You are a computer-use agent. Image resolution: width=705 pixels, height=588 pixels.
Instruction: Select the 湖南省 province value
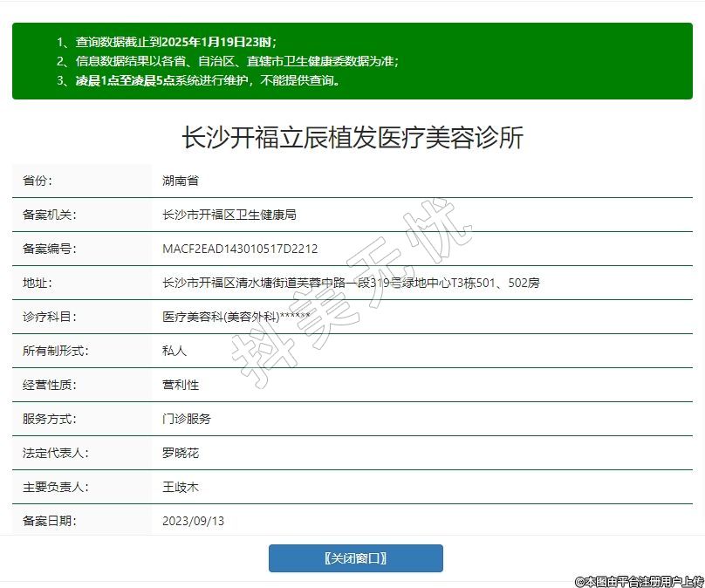[x=181, y=181]
